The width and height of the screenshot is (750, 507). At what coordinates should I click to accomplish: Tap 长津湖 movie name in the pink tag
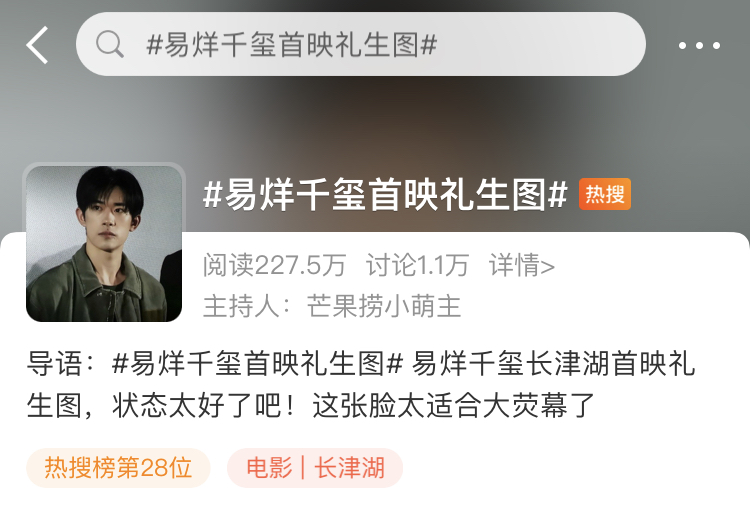(x=350, y=468)
